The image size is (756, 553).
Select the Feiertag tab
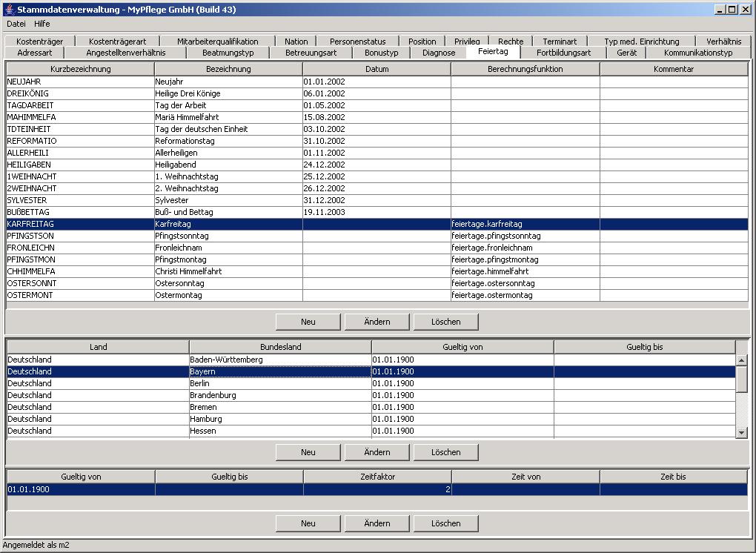coord(493,51)
